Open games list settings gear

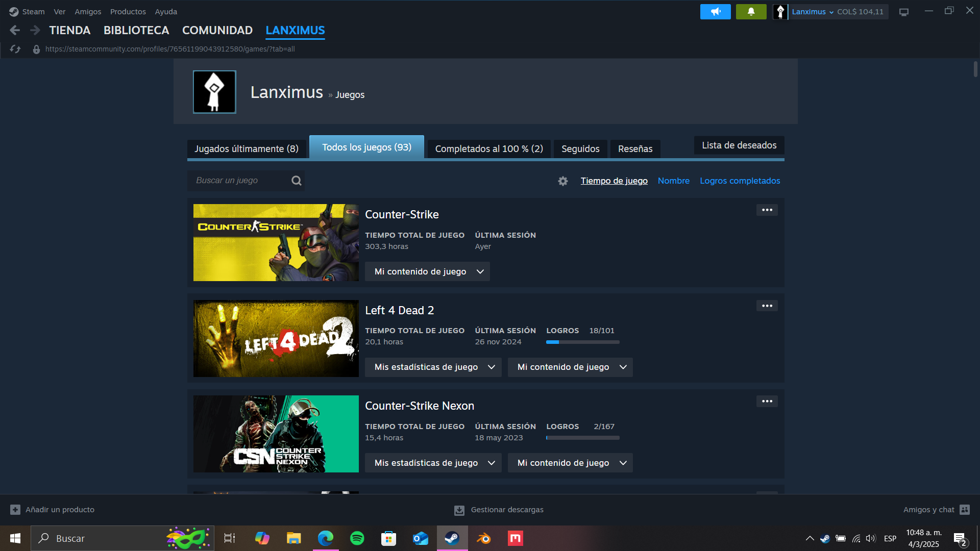562,181
